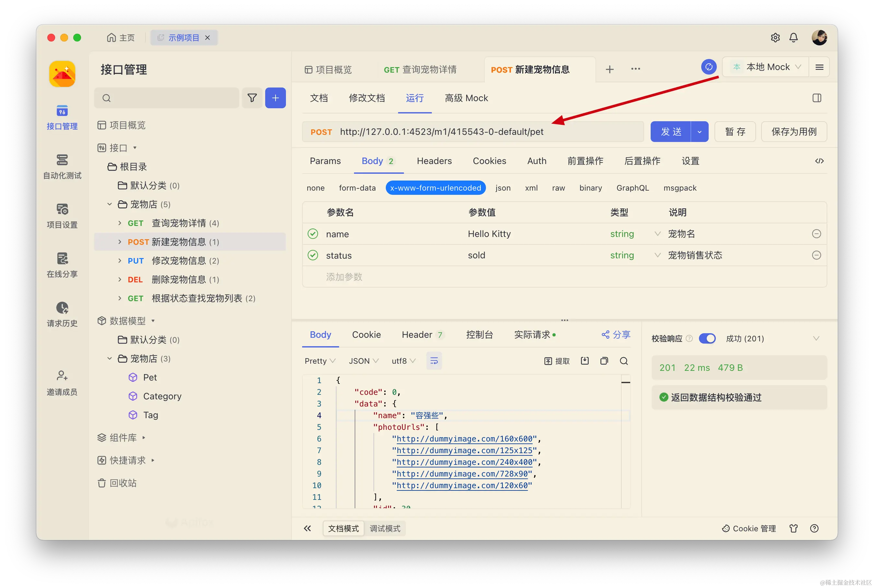This screenshot has width=874, height=588.
Task: Click the response word wrap icon
Action: pos(434,361)
